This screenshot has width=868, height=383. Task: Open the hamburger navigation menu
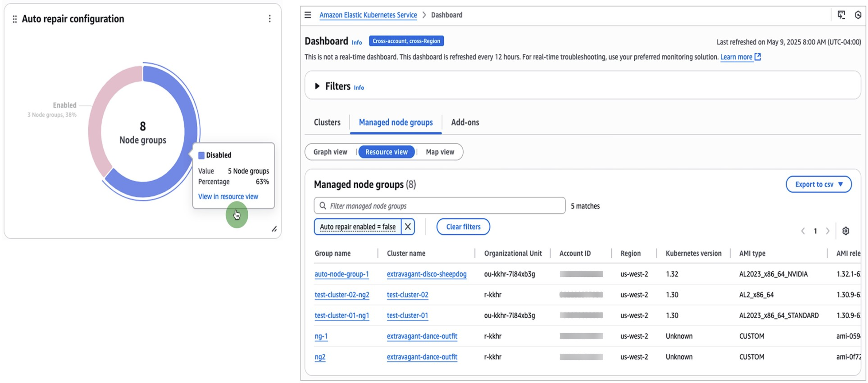(x=307, y=15)
